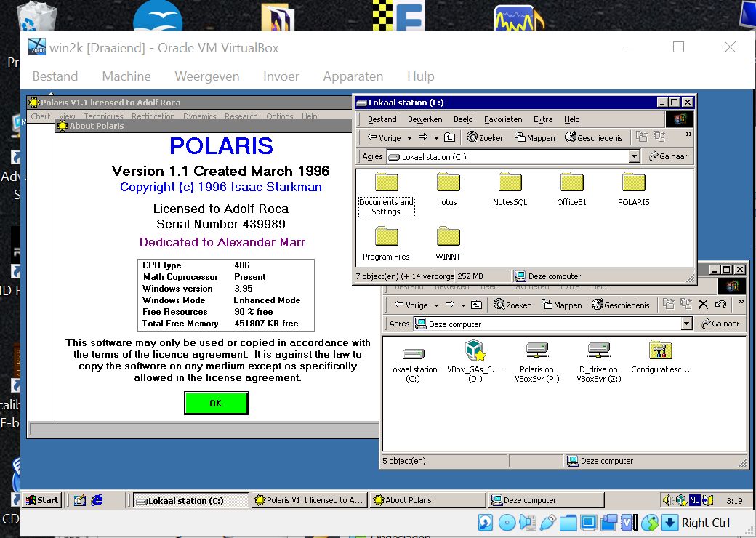This screenshot has width=756, height=538.
Task: Select the Program Files folder
Action: (x=386, y=244)
